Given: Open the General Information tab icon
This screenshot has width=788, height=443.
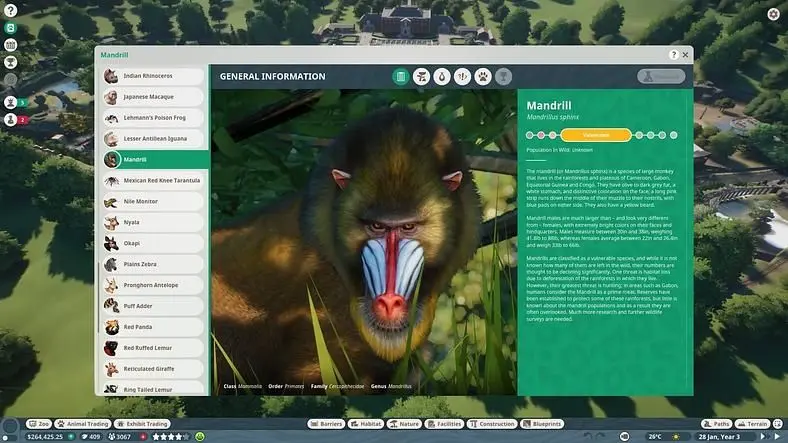Looking at the screenshot, I should pyautogui.click(x=401, y=77).
